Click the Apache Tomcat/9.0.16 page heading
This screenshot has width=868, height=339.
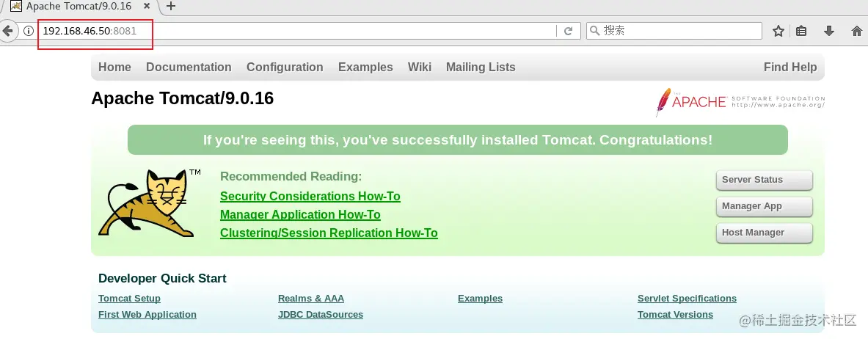182,98
